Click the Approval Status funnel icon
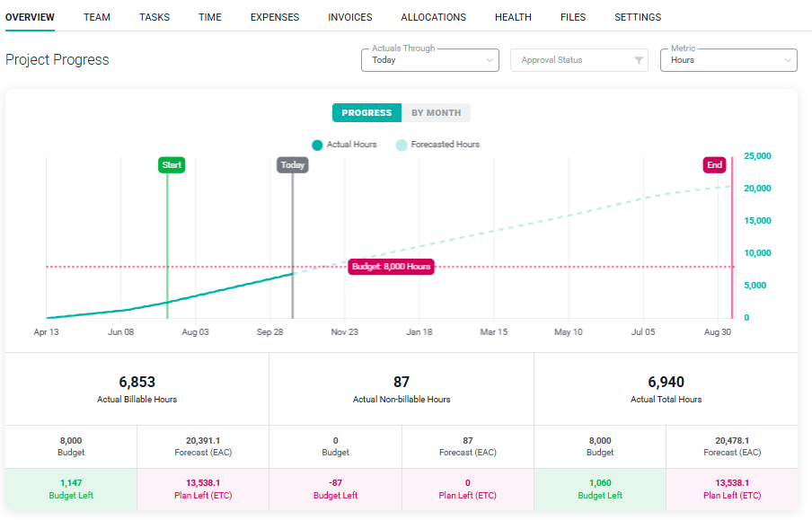Viewport: 812px width, 520px height. point(639,60)
